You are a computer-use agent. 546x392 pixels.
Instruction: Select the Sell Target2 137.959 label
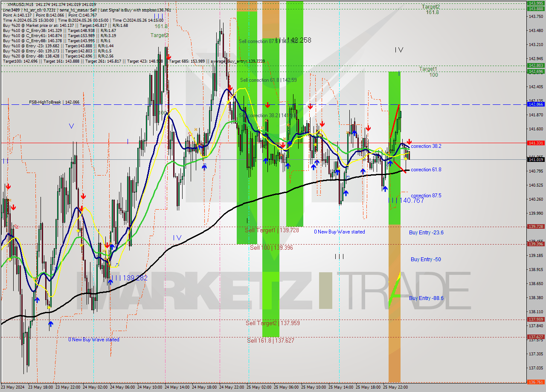tap(273, 323)
